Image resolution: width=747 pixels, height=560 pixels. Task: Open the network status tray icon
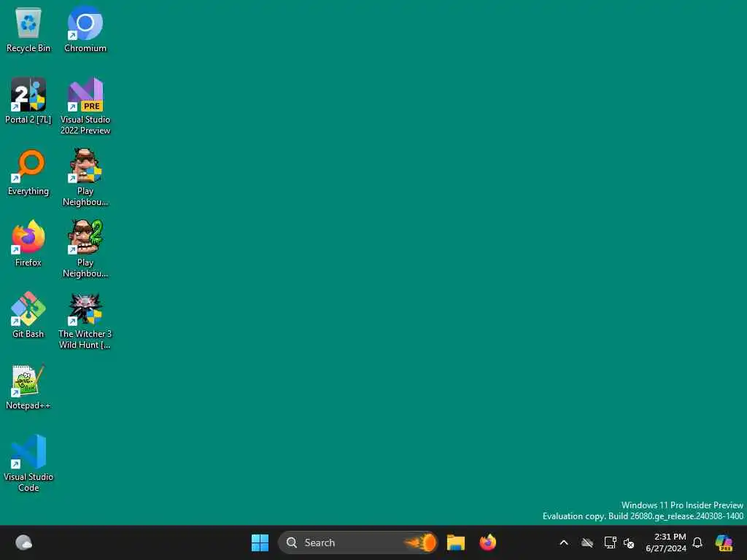pos(611,542)
